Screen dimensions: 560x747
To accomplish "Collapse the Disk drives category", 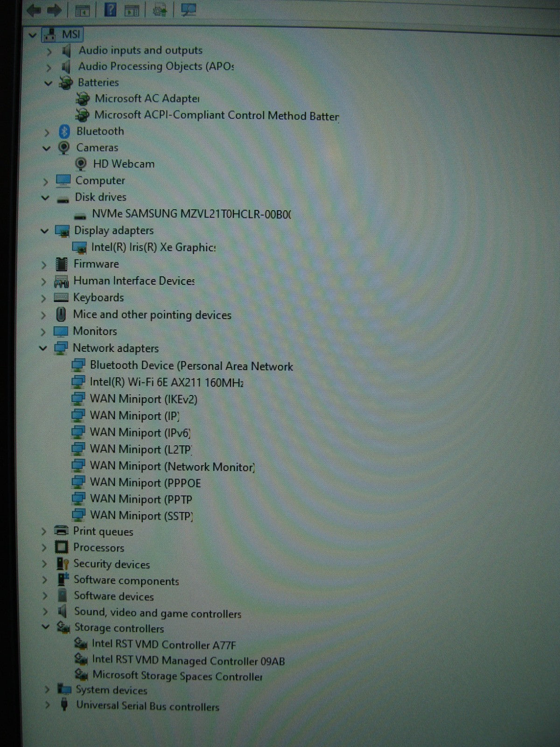I will click(45, 198).
